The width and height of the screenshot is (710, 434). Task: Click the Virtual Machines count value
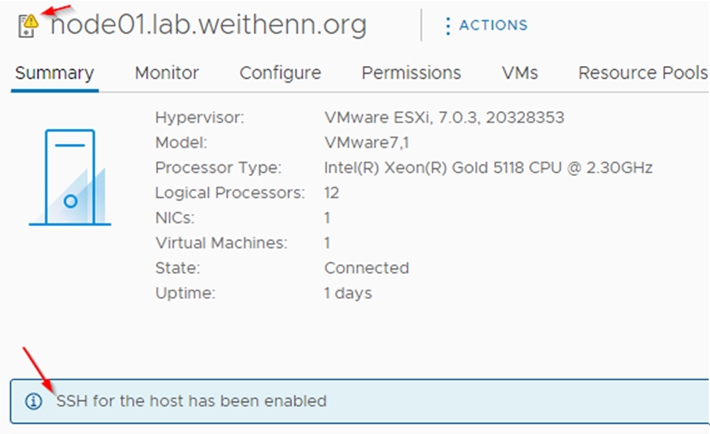327,243
